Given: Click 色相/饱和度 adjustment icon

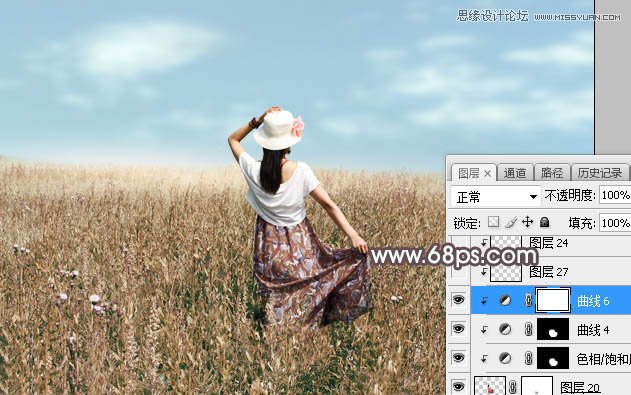Looking at the screenshot, I should (x=505, y=358).
